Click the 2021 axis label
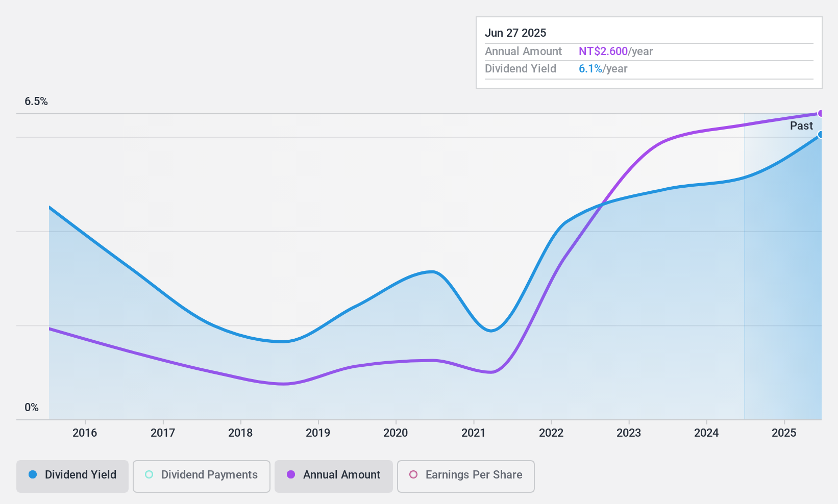This screenshot has width=838, height=504. point(474,433)
